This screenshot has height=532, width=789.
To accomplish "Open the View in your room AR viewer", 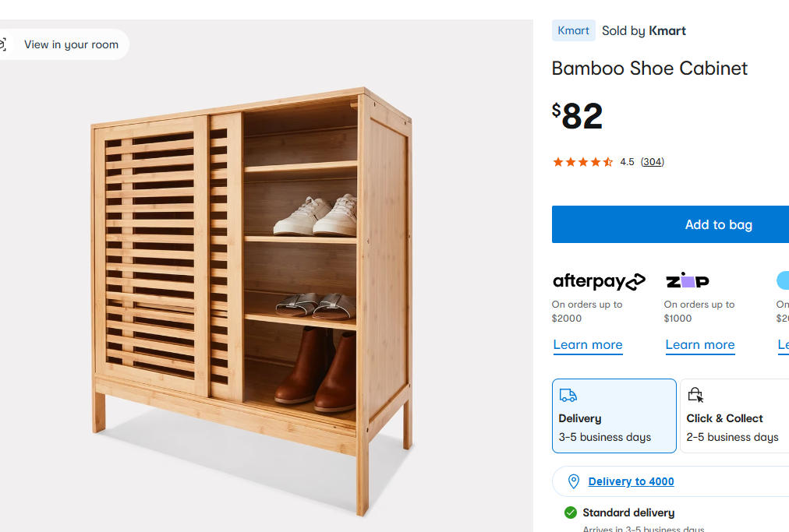I will (62, 44).
